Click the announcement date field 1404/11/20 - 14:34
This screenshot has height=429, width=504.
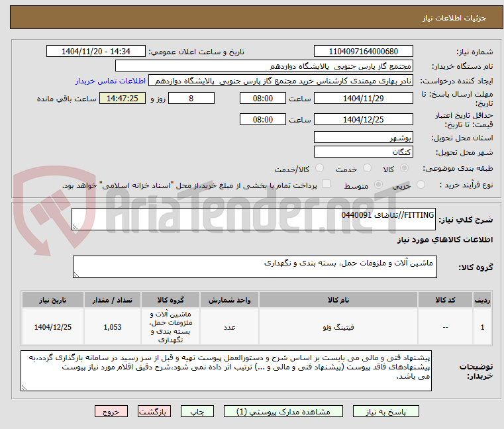(x=96, y=52)
